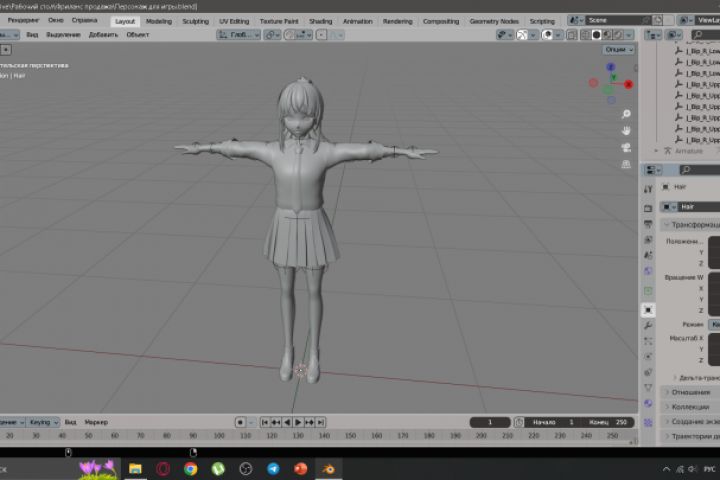Open the World properties tab
Viewport: 720px width, 480px height.
point(648,271)
